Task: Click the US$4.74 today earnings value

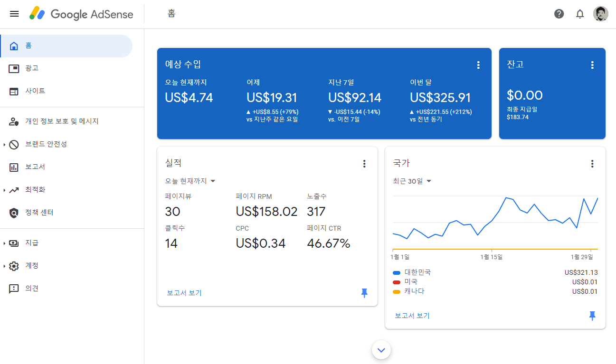Action: pyautogui.click(x=189, y=98)
